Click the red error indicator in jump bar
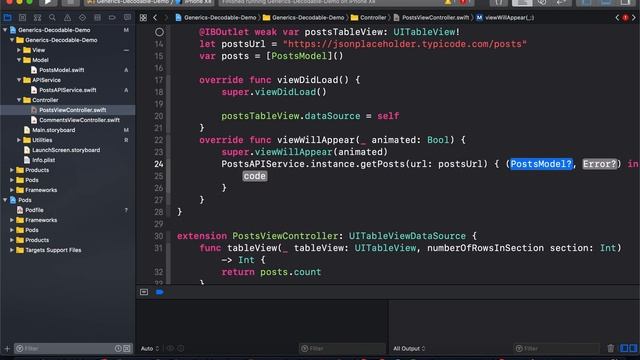The image size is (640, 360). 625,18
